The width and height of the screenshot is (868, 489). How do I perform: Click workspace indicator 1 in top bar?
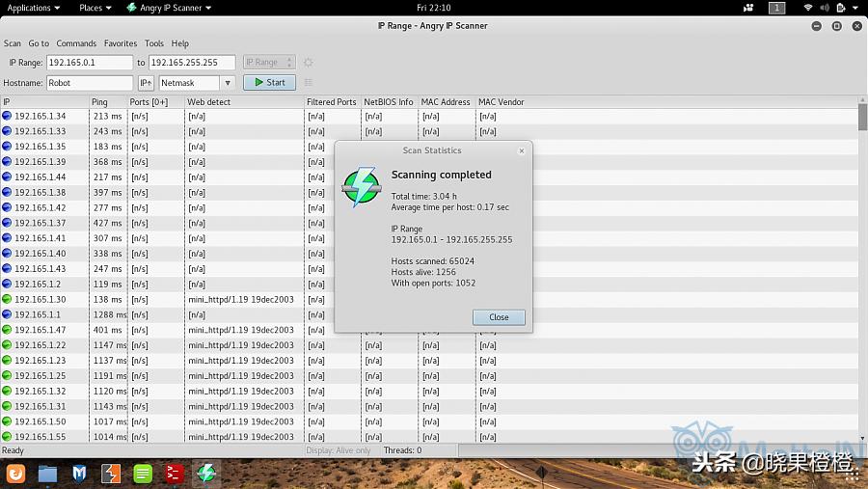776,8
